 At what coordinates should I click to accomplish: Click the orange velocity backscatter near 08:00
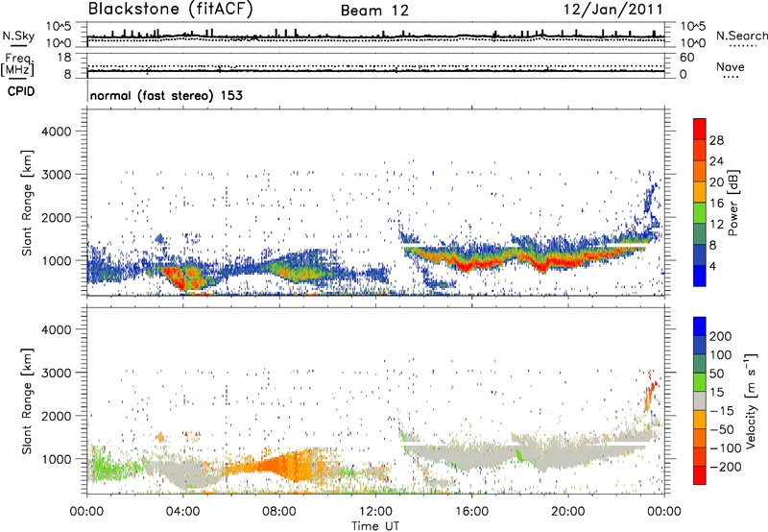pyautogui.click(x=284, y=466)
